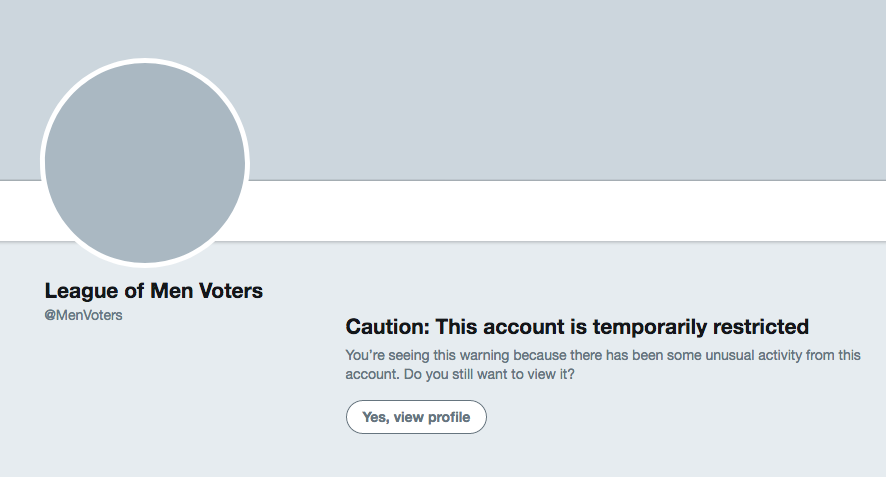Click "This account is" in the caution heading
Screen dimensions: 886x477
(512, 327)
